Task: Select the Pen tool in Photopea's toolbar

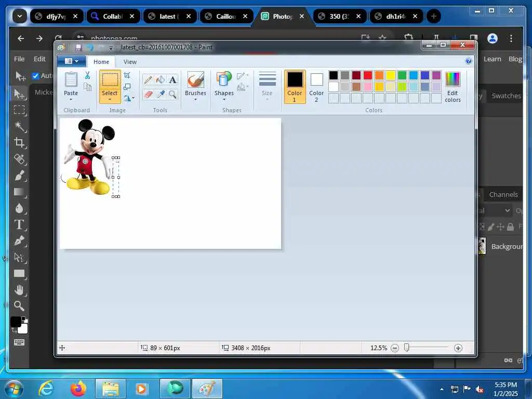Action: tap(19, 241)
